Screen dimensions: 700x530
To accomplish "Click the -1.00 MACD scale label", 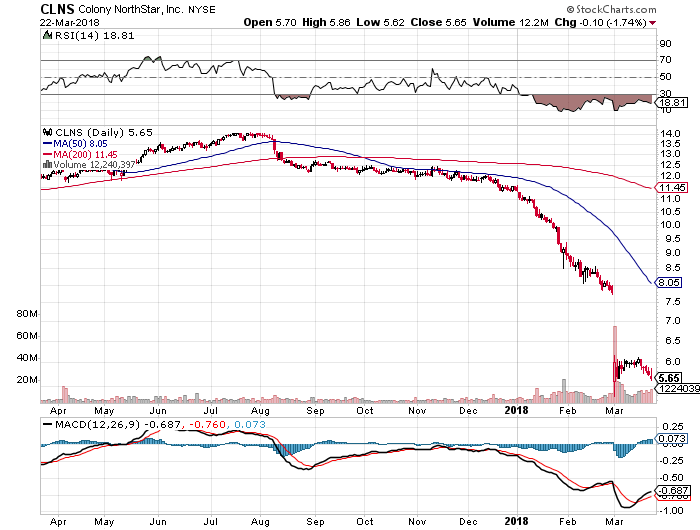I will (x=671, y=510).
